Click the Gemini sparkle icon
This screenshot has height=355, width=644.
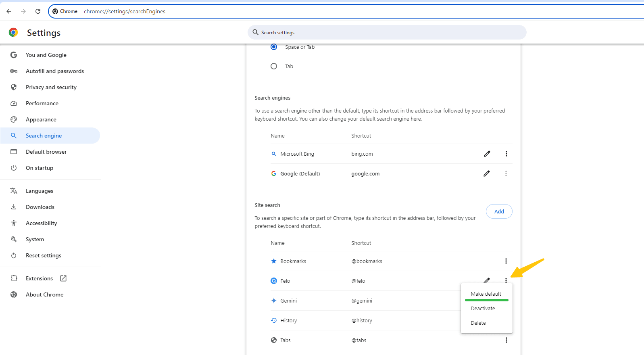(274, 301)
